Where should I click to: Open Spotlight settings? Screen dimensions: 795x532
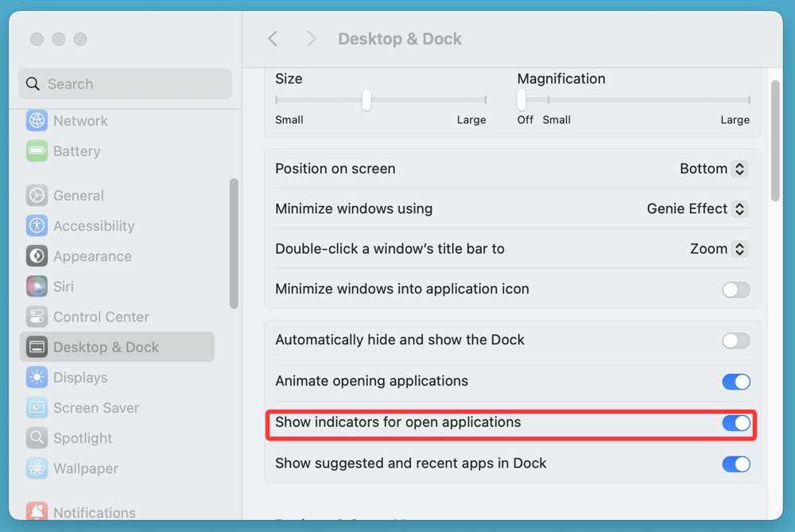37,437
